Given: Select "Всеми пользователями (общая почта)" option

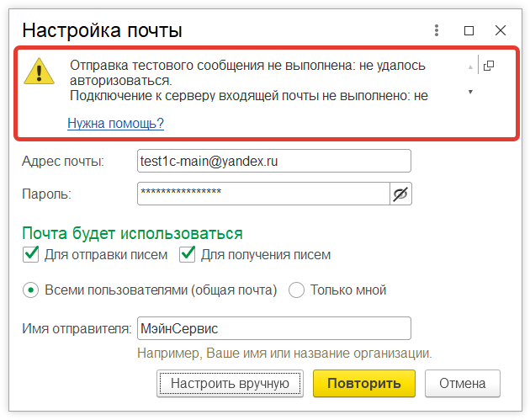Looking at the screenshot, I should tap(31, 290).
